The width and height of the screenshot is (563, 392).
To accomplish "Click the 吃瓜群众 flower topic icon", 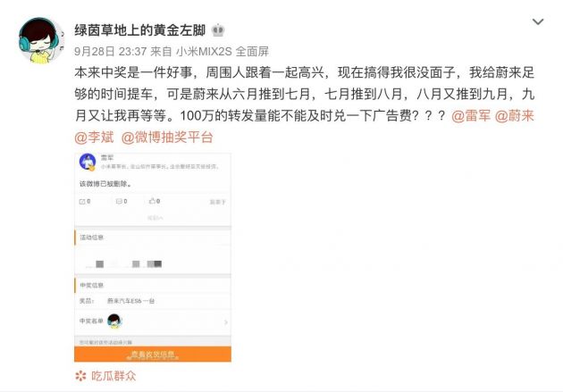I will pos(80,376).
